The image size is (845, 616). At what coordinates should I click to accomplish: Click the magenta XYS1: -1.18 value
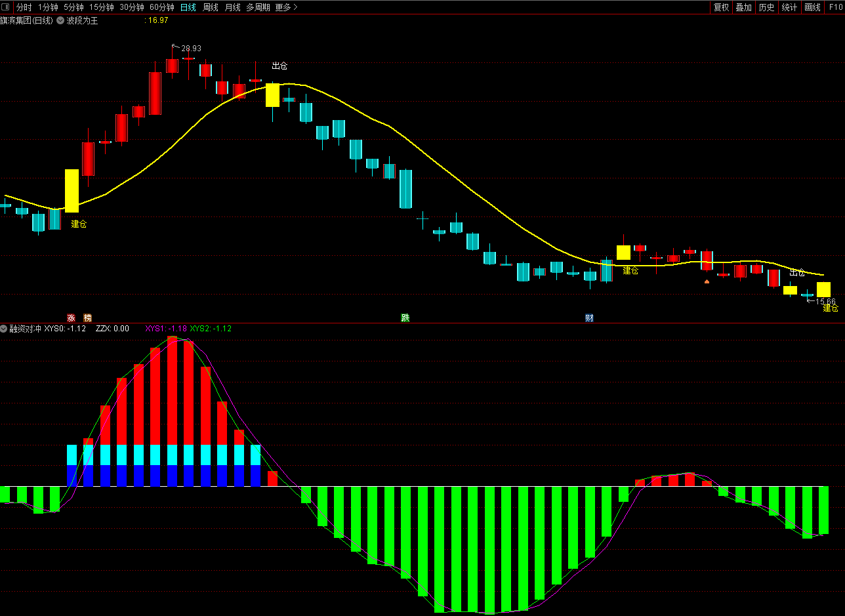(x=166, y=329)
